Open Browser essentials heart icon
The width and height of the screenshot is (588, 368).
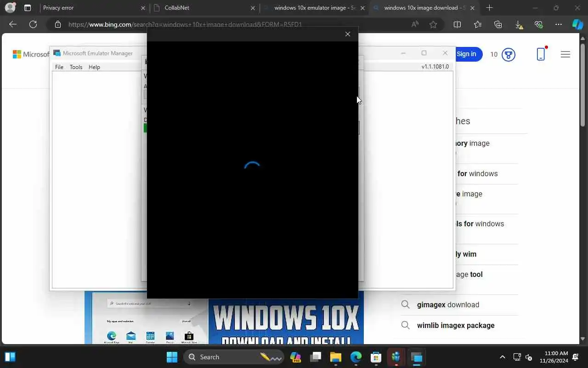coord(538,24)
